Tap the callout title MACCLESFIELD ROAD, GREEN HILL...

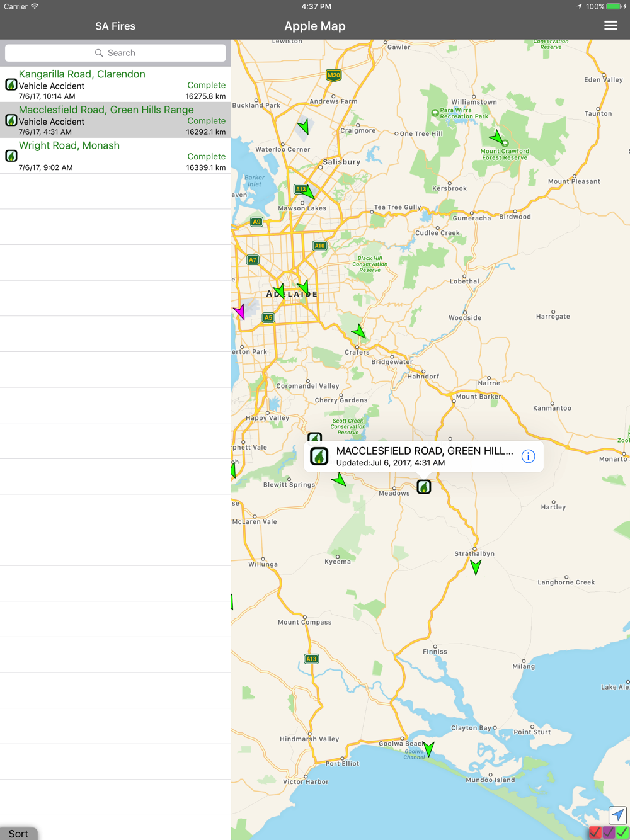click(425, 451)
